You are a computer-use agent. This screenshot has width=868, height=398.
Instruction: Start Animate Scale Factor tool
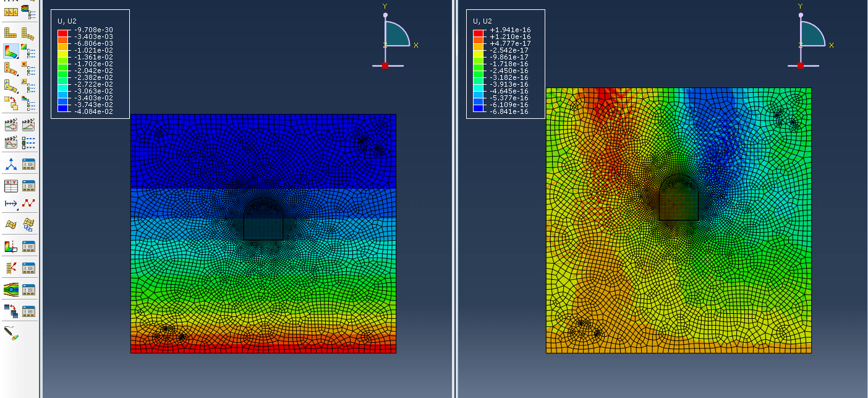11,125
